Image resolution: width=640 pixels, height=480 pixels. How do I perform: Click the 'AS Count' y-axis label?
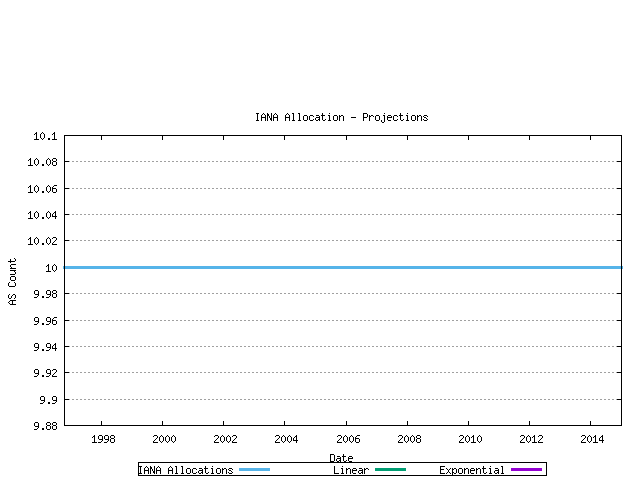click(x=13, y=282)
